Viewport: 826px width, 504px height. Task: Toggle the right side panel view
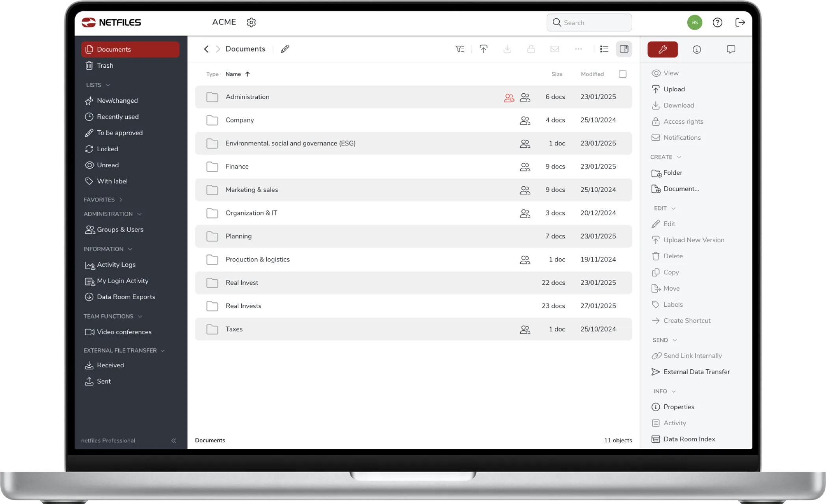[624, 49]
